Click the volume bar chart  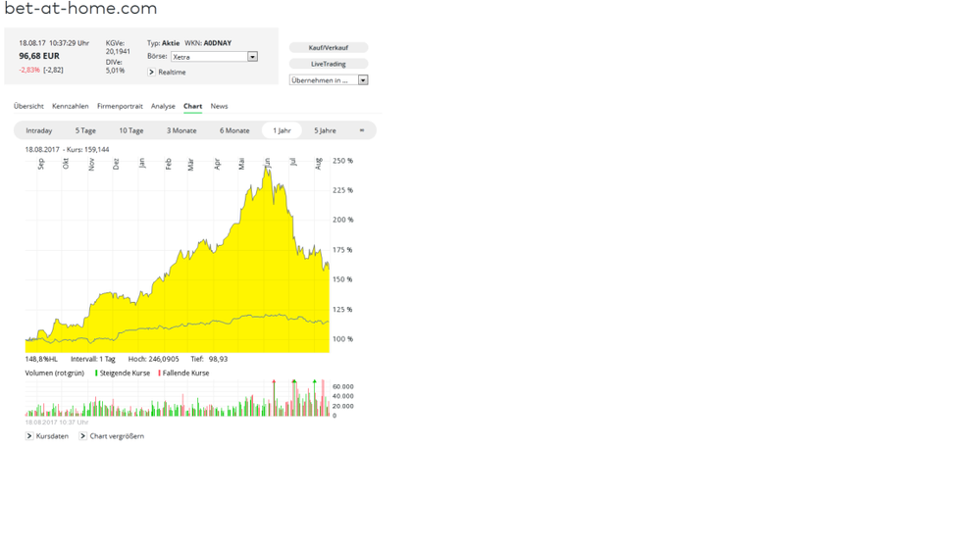tap(177, 404)
